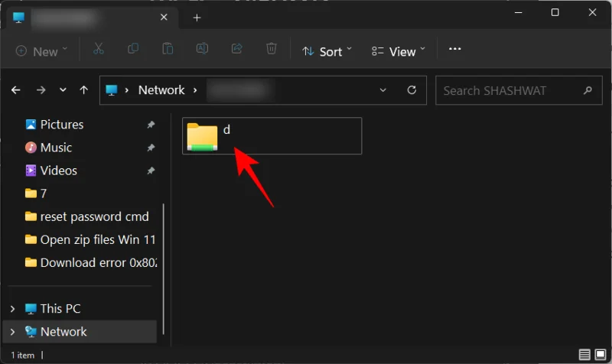
Task: Click the Copy icon in toolbar
Action: point(133,49)
